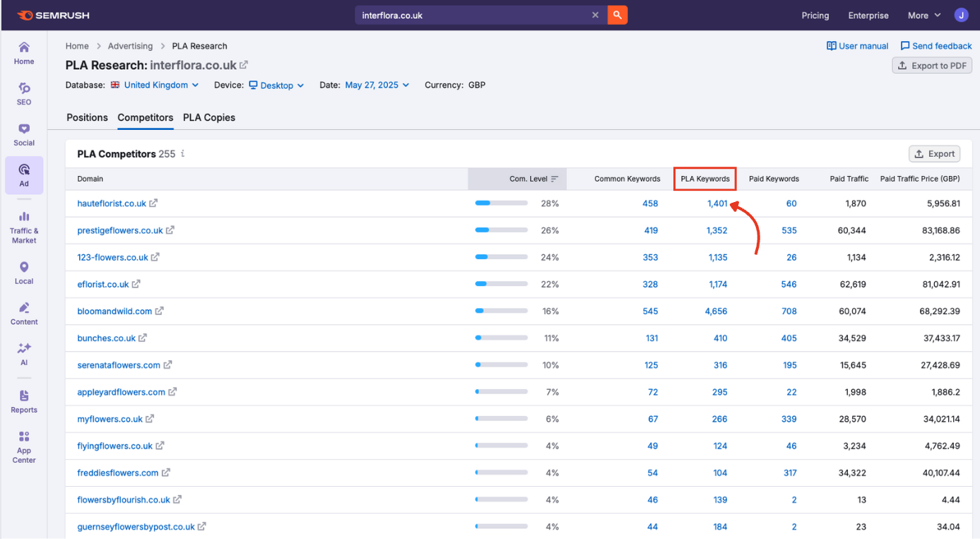Clear the search field with X

pyautogui.click(x=595, y=15)
